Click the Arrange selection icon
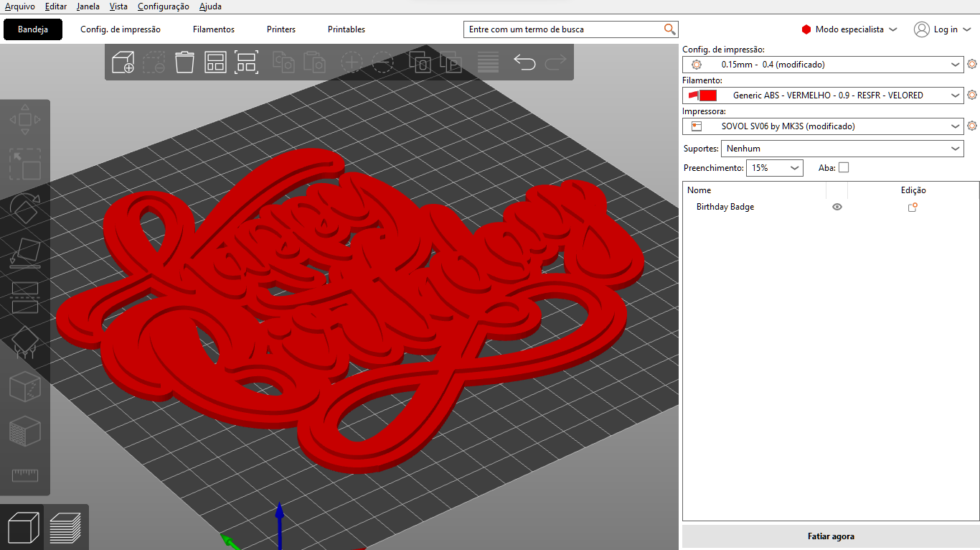This screenshot has height=550, width=980. pos(247,62)
